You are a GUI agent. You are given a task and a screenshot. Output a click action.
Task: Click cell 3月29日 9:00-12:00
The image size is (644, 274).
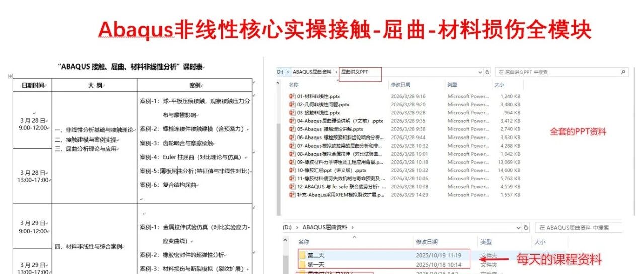pos(33,227)
